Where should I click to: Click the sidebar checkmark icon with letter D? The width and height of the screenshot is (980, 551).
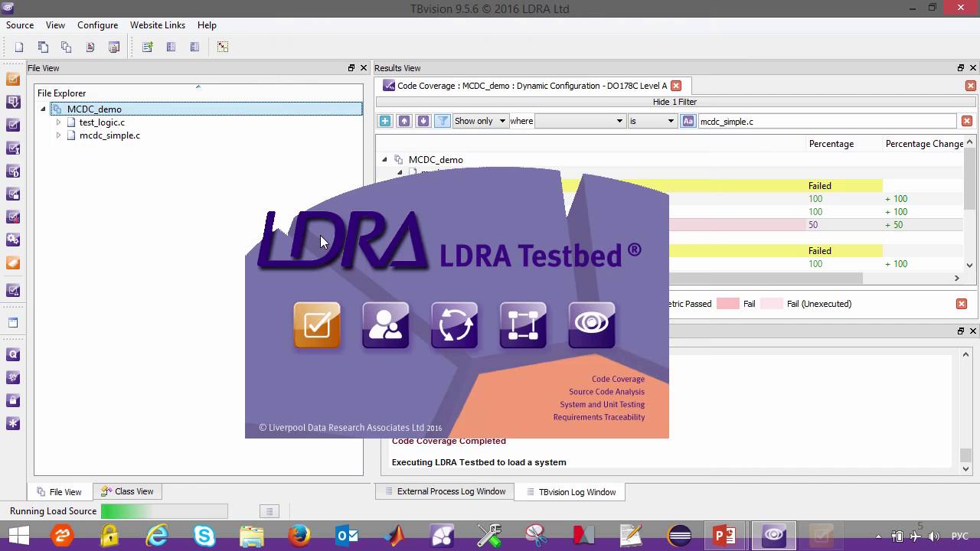(13, 171)
